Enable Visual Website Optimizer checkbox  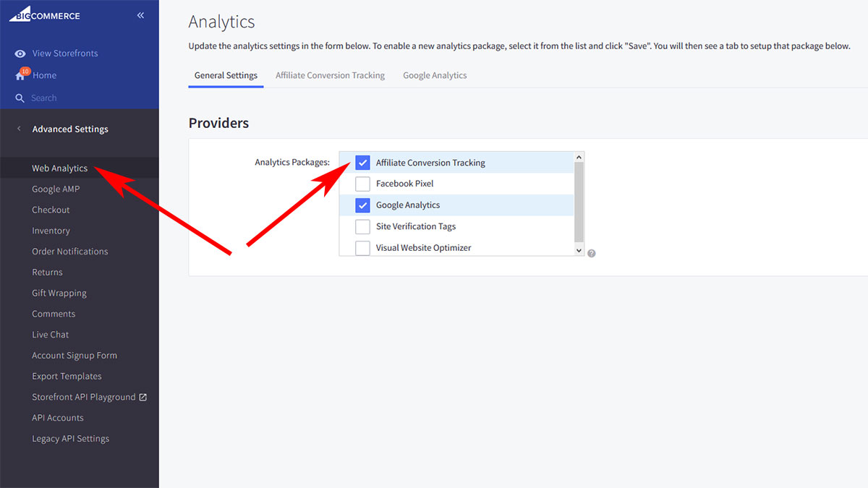[x=362, y=248]
